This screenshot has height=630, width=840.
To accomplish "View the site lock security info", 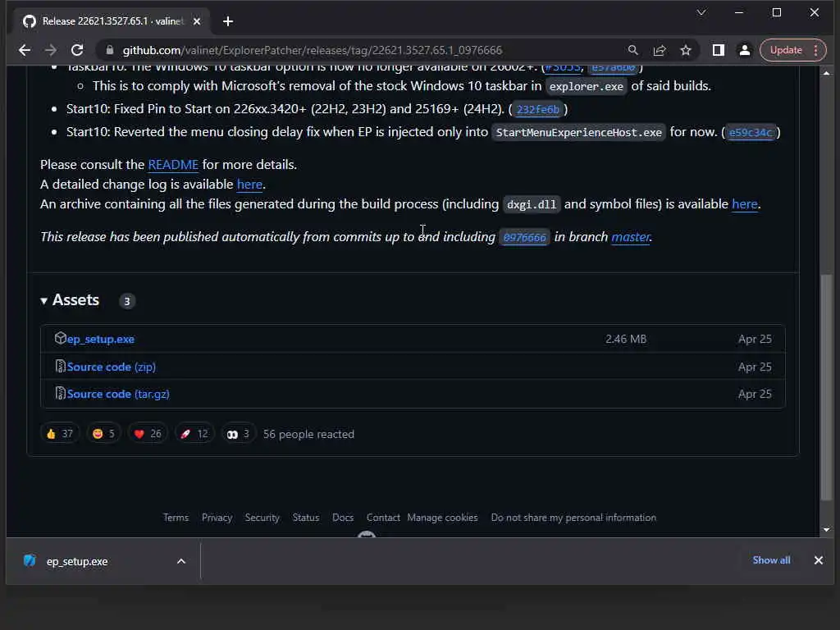I will [110, 50].
